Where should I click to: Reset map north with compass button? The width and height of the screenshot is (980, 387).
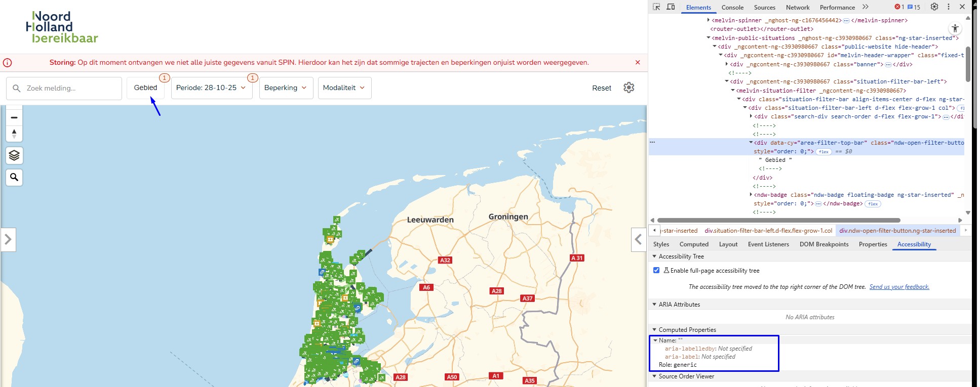14,134
